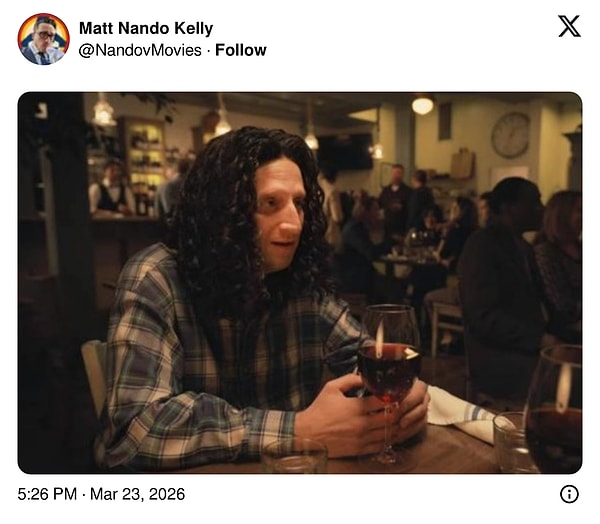Click the round ceiling light in photo

[x=422, y=105]
